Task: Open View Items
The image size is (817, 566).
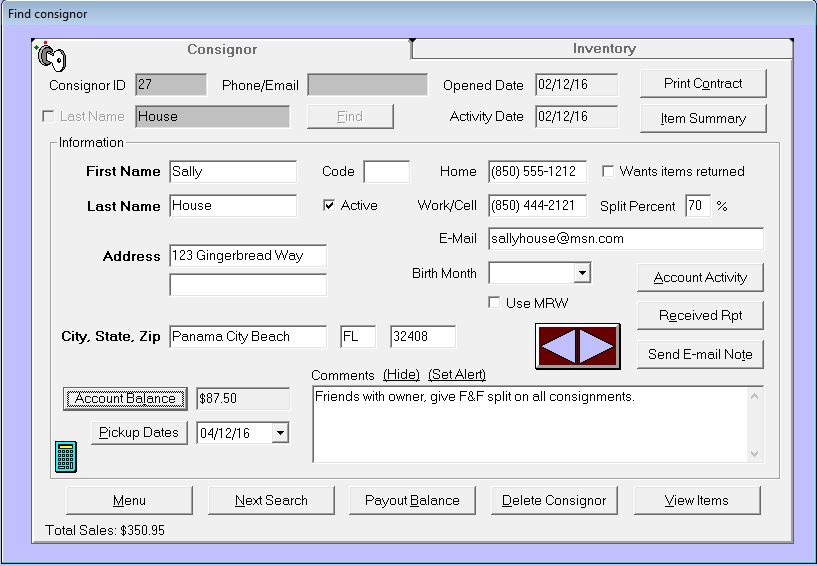Action: pos(697,500)
